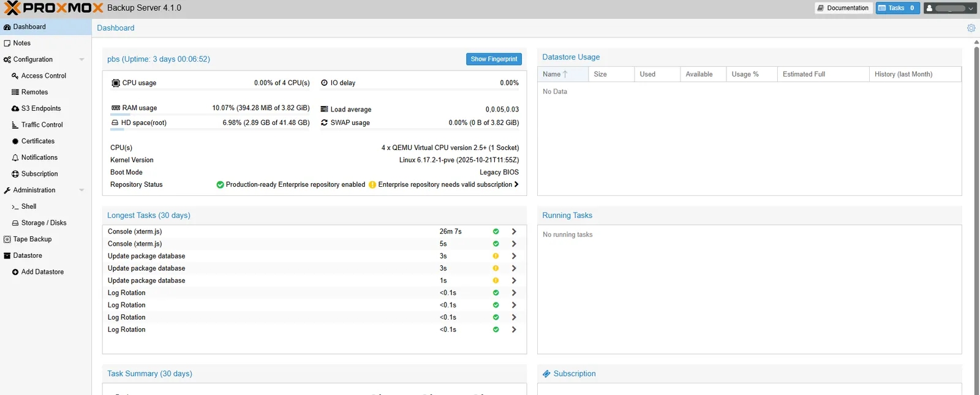Click yellow warning icon for valid subscription
The width and height of the screenshot is (980, 395).
click(372, 185)
